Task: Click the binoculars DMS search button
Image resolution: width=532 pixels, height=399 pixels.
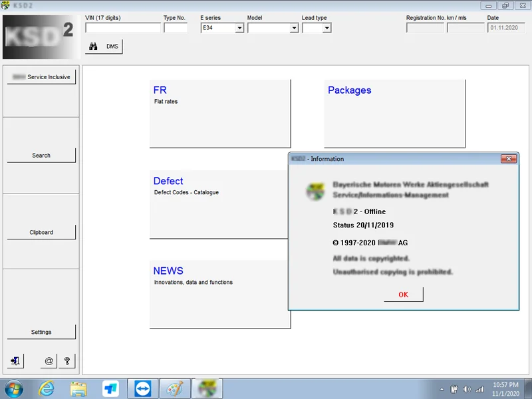Action: 104,47
